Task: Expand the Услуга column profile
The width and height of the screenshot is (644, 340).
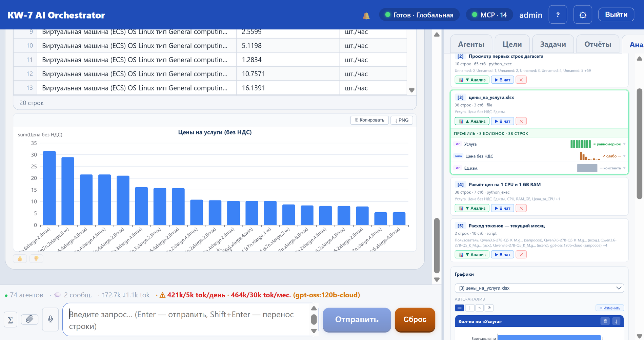Action: (x=624, y=144)
